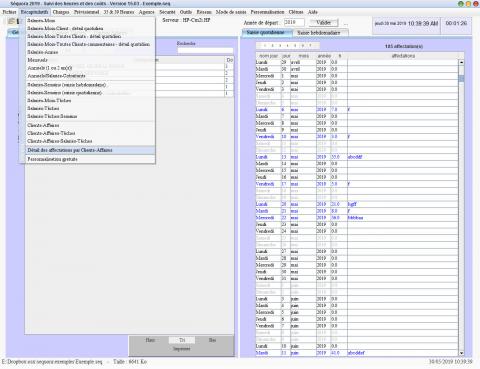This screenshot has width=480, height=369.
Task: Select the Vendredi 10 mai row
Action: (357, 137)
